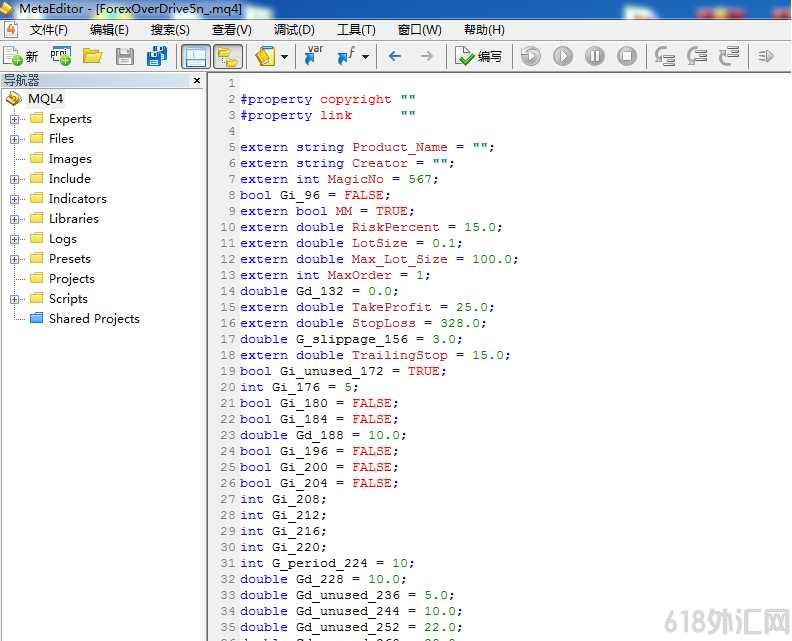
Task: Select the Scripts folder label
Action: (x=68, y=299)
